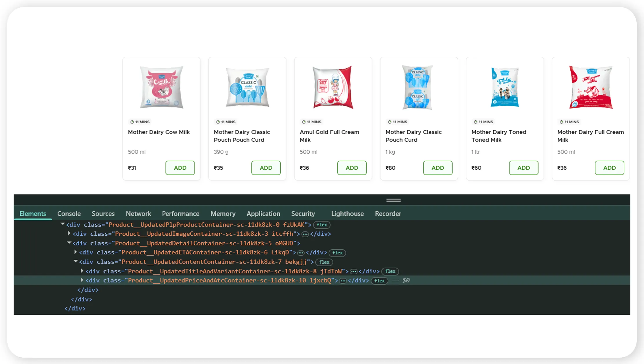Toggle flex badge on UpdatedETAContainer row
Image resolution: width=644 pixels, height=364 pixels.
pos(337,253)
